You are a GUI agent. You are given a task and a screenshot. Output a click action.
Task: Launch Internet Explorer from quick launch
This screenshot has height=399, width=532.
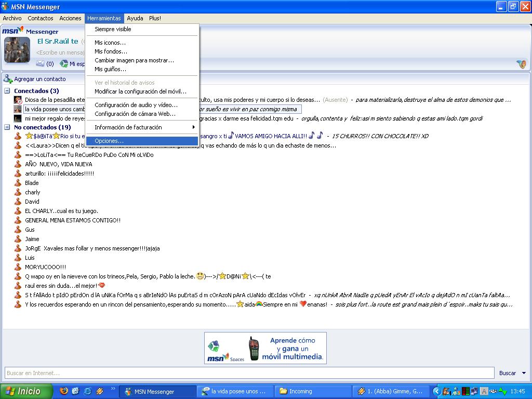pos(87,391)
